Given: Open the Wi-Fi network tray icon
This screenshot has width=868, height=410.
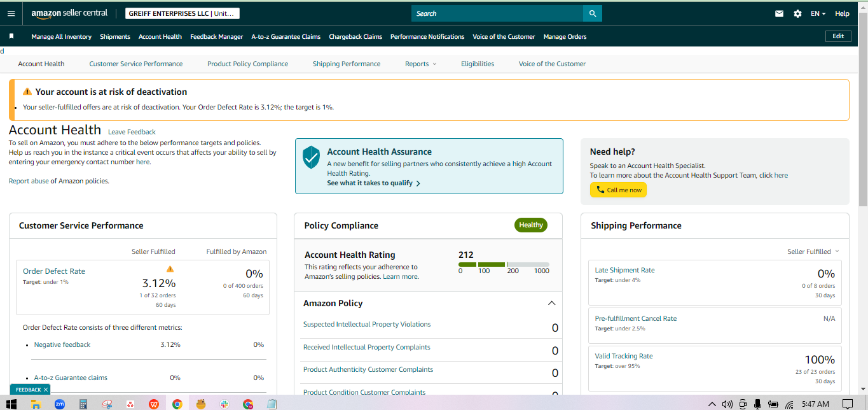Looking at the screenshot, I should click(789, 404).
